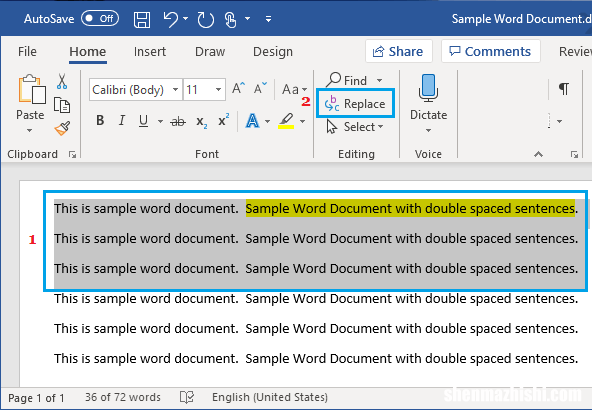Open the Design tab

[x=273, y=51]
